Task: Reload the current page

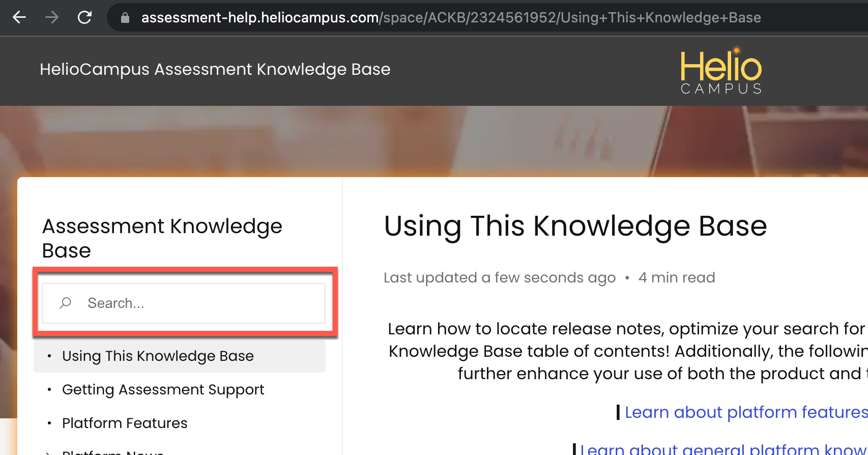Action: point(84,17)
